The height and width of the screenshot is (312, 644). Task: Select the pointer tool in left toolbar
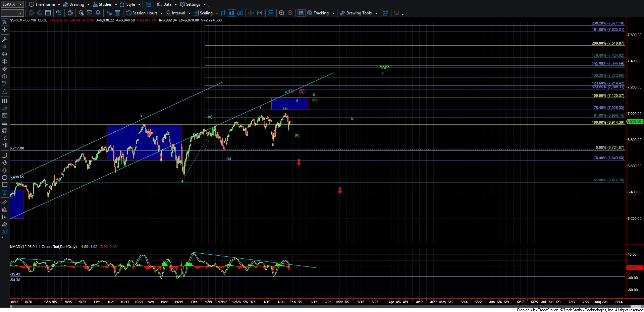(x=5, y=22)
